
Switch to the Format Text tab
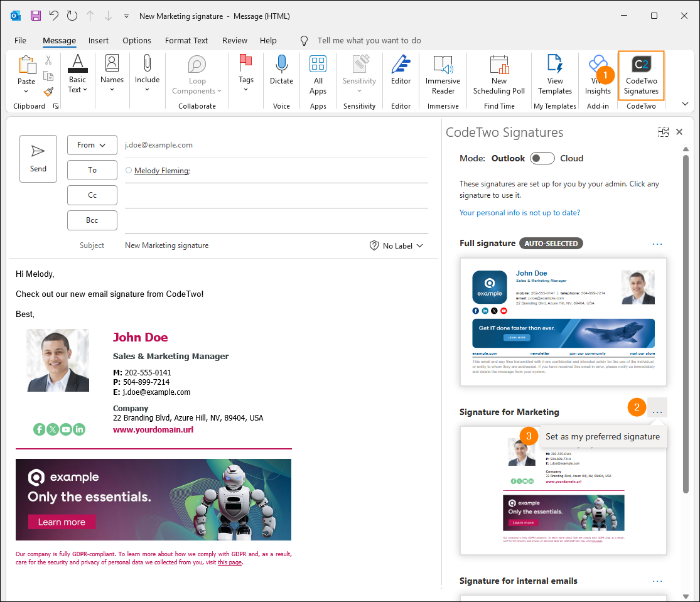click(186, 41)
